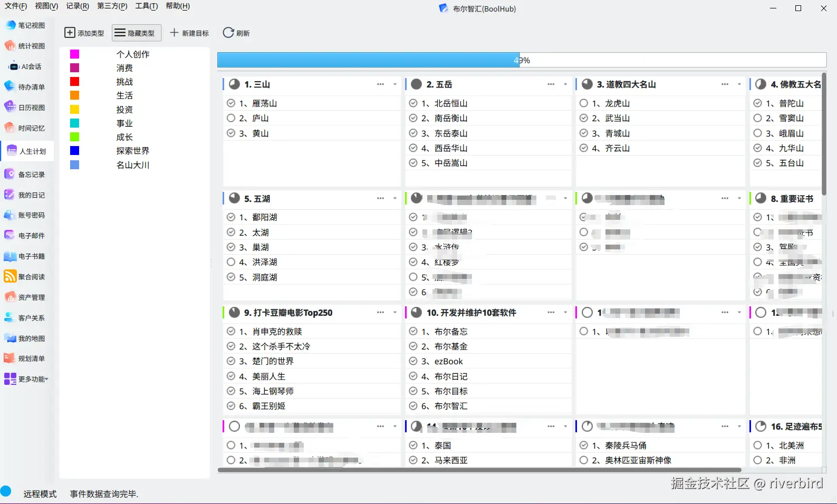
Task: Open the 统计视图 chart icon
Action: click(11, 46)
